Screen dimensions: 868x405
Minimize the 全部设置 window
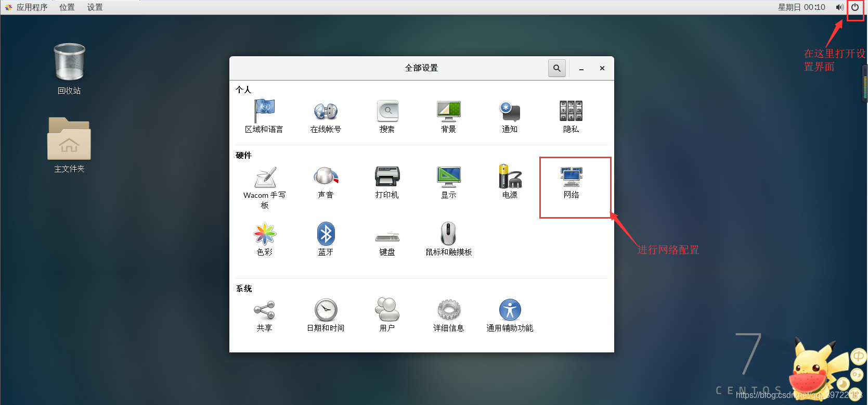(x=581, y=68)
